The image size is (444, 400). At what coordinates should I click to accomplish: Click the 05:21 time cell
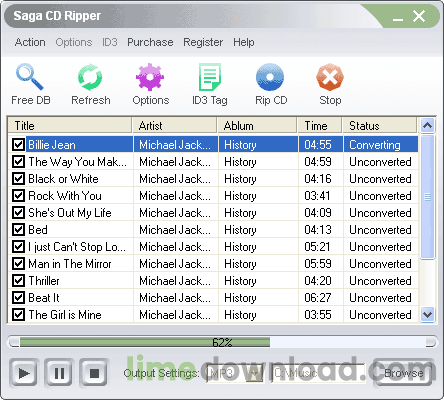point(321,247)
